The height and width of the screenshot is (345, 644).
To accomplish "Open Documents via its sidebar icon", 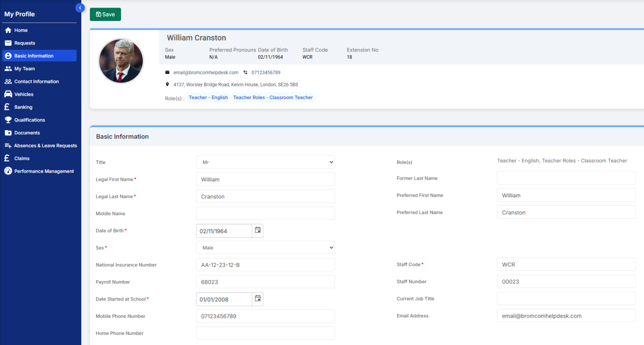I will pos(8,133).
